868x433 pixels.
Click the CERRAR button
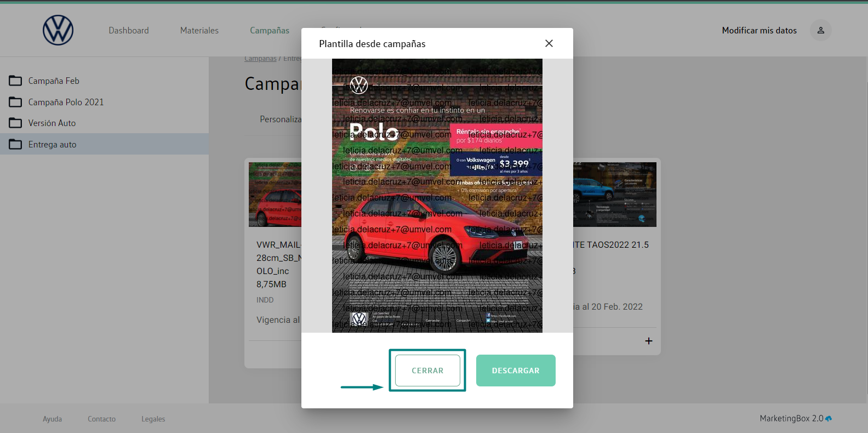pyautogui.click(x=427, y=371)
